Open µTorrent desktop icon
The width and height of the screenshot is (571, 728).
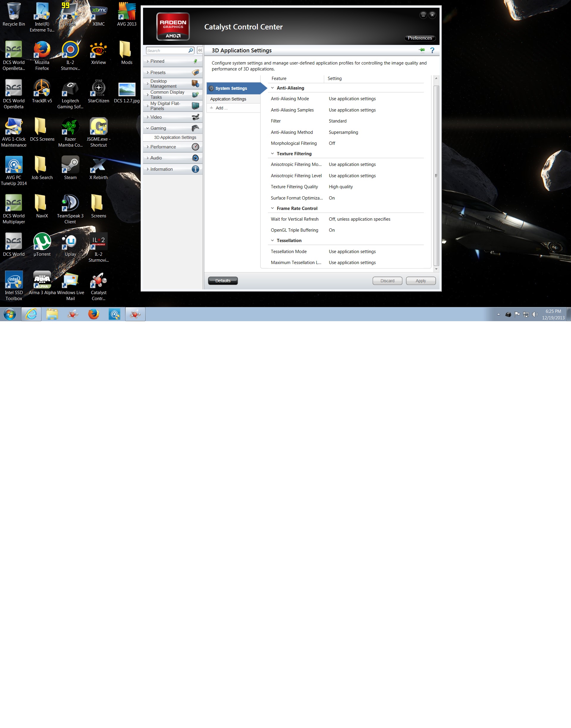coord(42,245)
